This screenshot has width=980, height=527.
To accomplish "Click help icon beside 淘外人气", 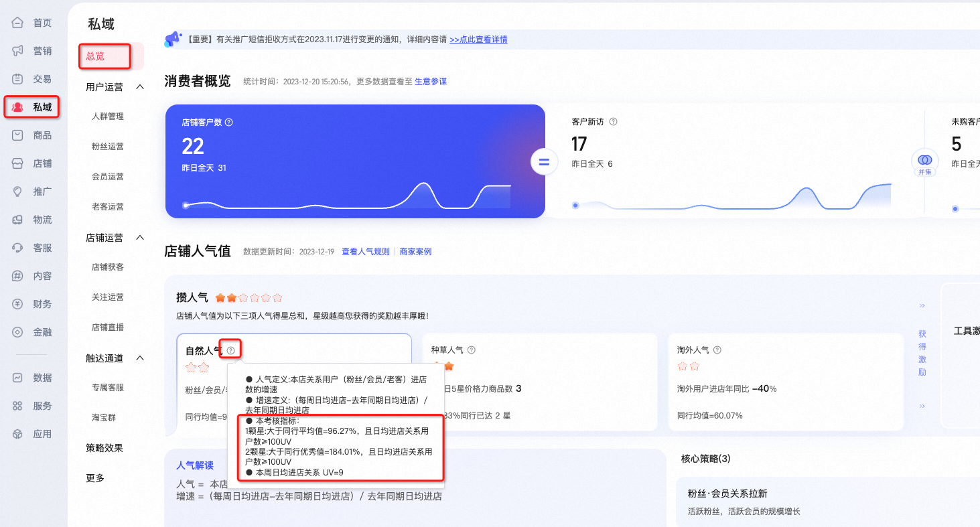I will (x=717, y=350).
